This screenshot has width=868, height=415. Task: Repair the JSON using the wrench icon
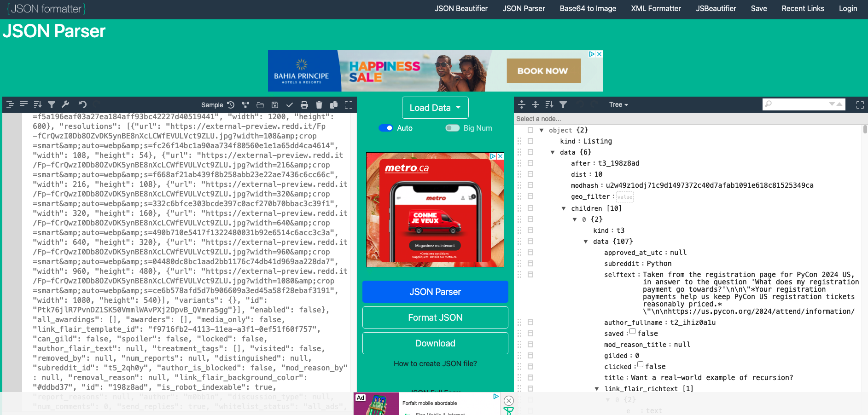(66, 104)
